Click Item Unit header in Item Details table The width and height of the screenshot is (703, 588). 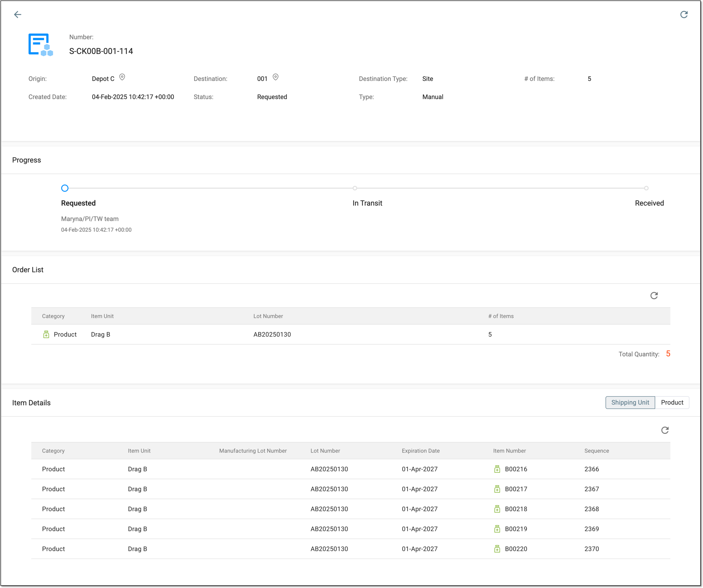point(139,451)
